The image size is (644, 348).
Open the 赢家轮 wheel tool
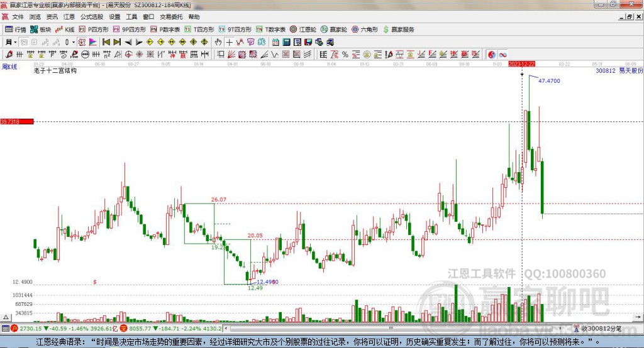click(334, 30)
